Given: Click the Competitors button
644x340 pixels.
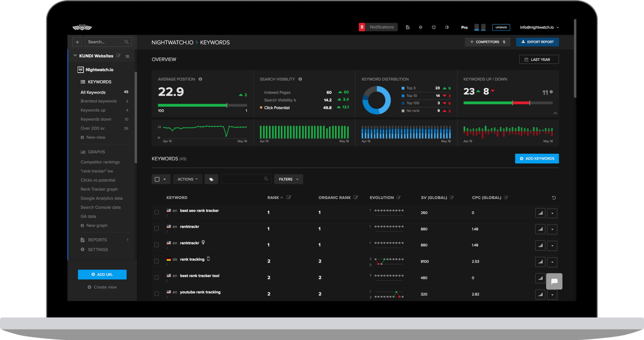Looking at the screenshot, I should (488, 42).
